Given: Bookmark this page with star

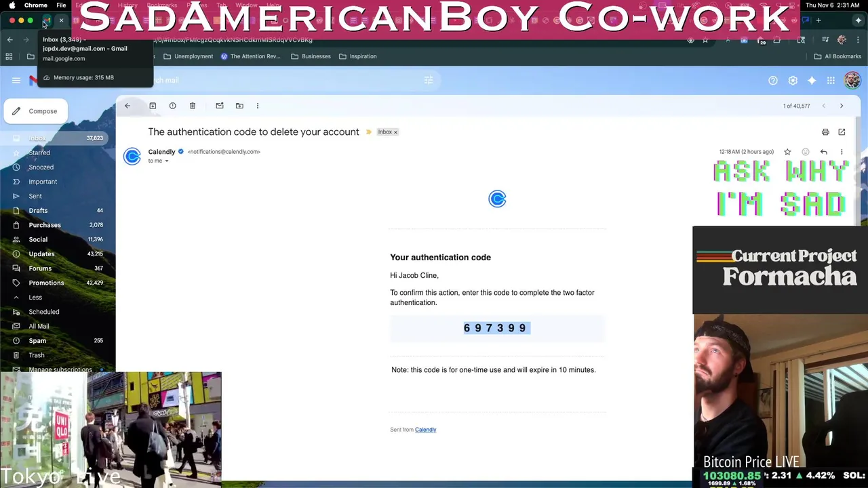Looking at the screenshot, I should 705,40.
